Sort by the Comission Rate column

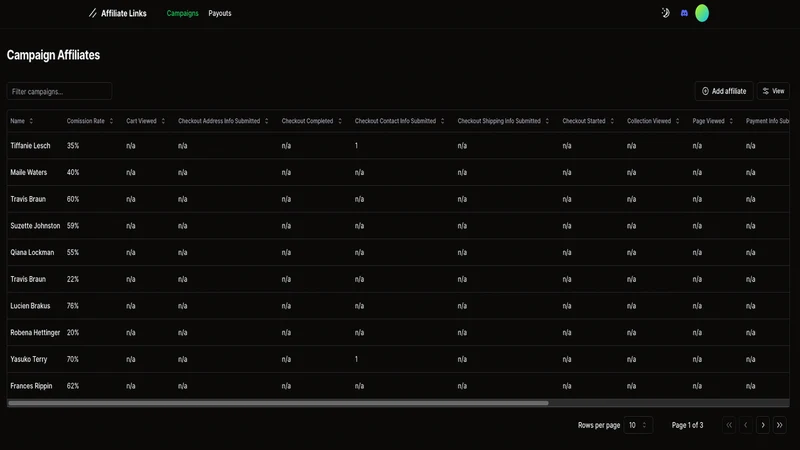[x=90, y=121]
